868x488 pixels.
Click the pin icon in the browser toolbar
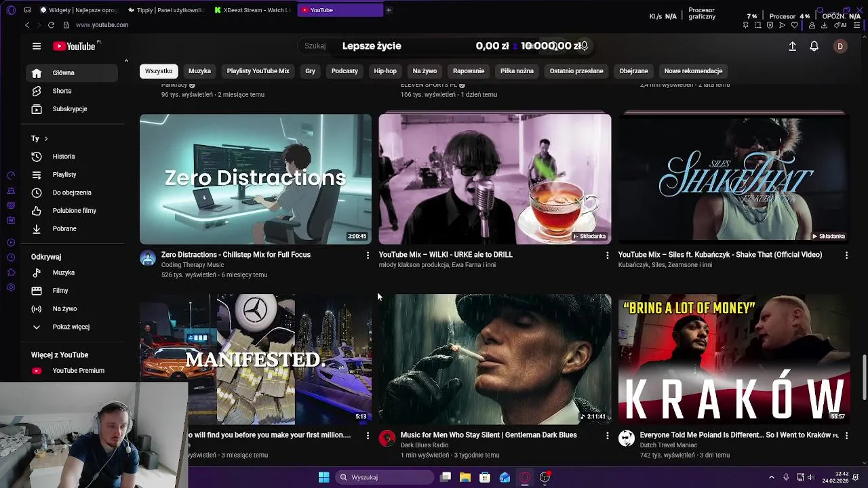point(745,25)
